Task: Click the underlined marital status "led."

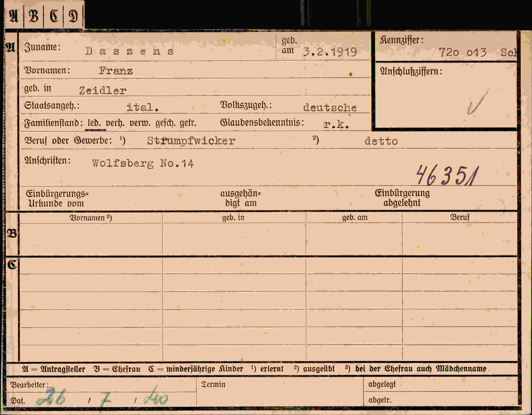Action: pos(94,123)
